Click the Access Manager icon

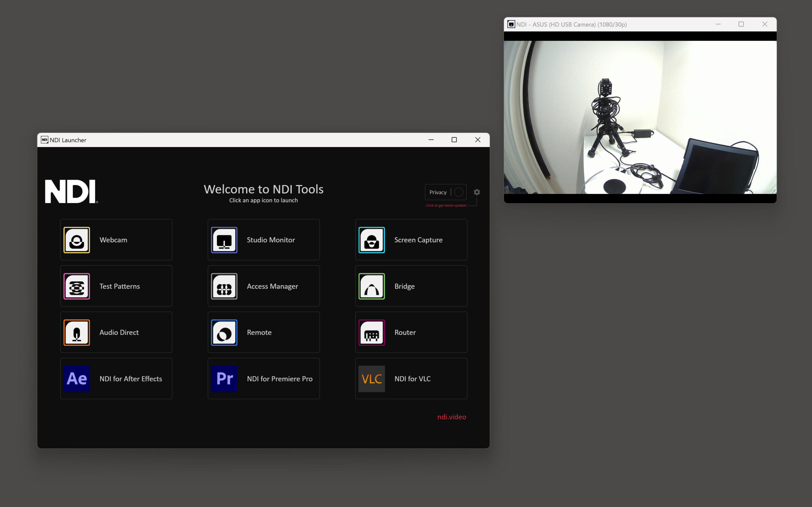point(224,286)
